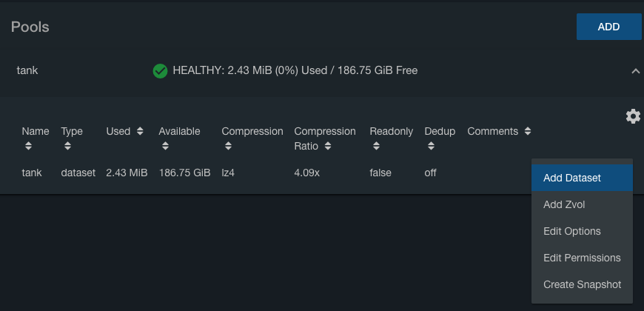Screen dimensions: 644x311
Task: Choose Create Snapshot from the menu
Action: [582, 284]
